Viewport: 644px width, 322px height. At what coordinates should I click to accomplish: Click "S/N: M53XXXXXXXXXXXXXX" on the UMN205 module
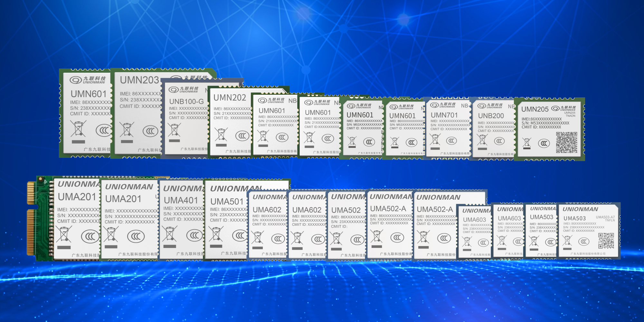click(x=545, y=123)
